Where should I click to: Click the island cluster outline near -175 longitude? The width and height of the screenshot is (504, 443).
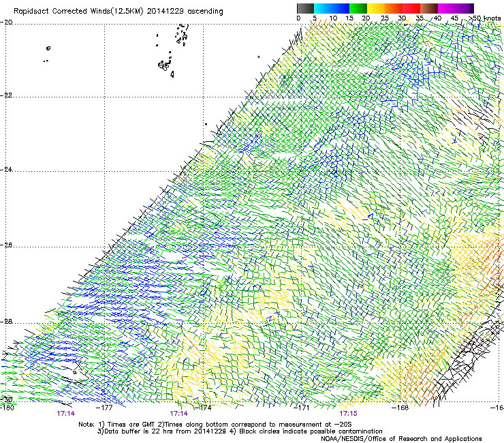click(165, 65)
